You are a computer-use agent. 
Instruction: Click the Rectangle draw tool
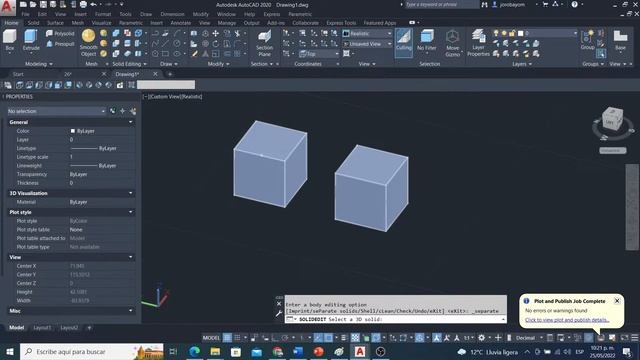[x=165, y=53]
